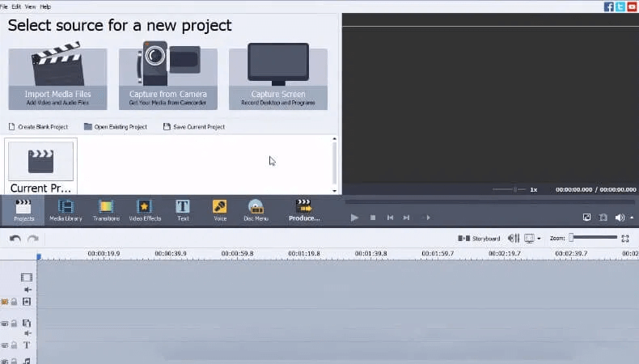Click the video effects track icon
Screen dimensions: 639x364
[x=27, y=302]
